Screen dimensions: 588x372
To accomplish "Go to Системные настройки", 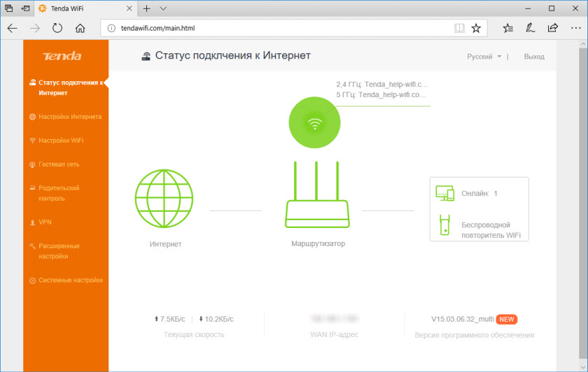I will (x=70, y=280).
